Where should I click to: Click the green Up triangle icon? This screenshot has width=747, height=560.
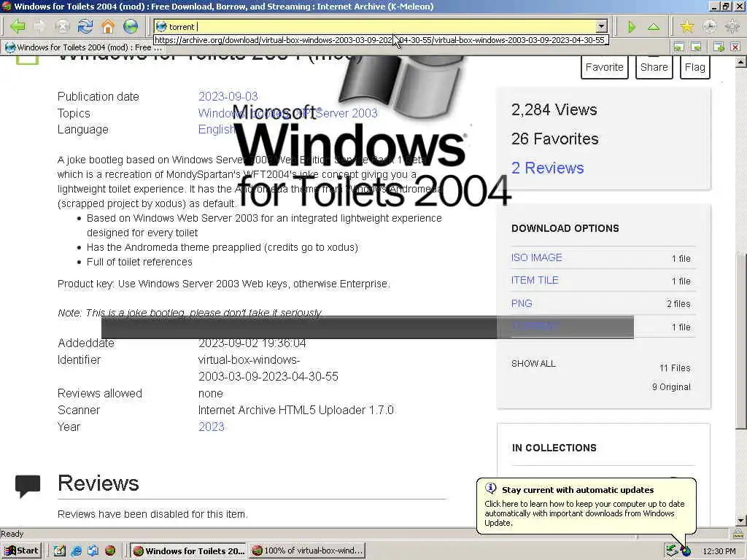pos(654,27)
